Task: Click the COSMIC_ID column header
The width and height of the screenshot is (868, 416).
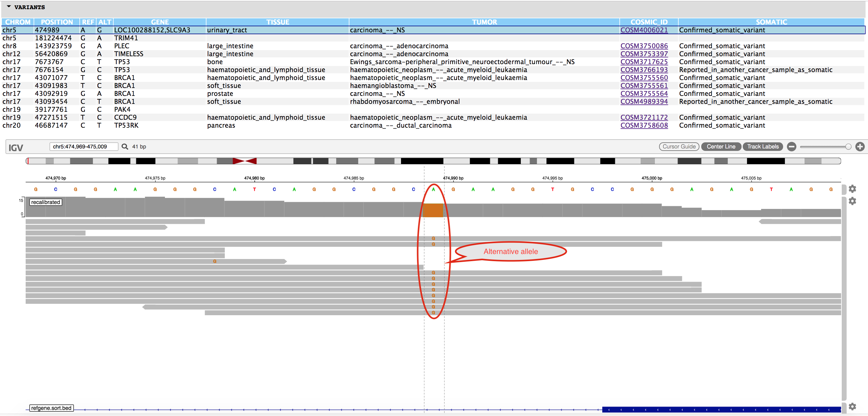Action: click(x=649, y=22)
